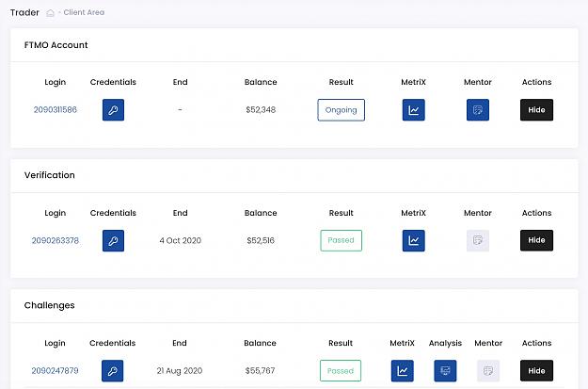Click greyed Mentor icon in Verification row
Screen dimensions: 588x389
coord(478,241)
